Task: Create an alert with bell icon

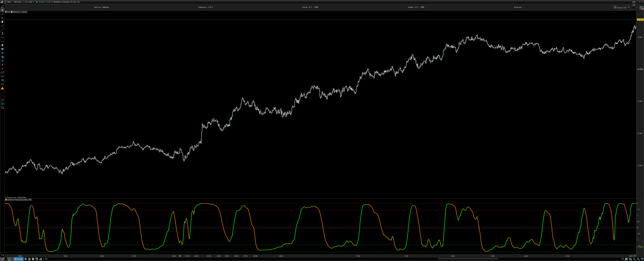Action: (2, 22)
